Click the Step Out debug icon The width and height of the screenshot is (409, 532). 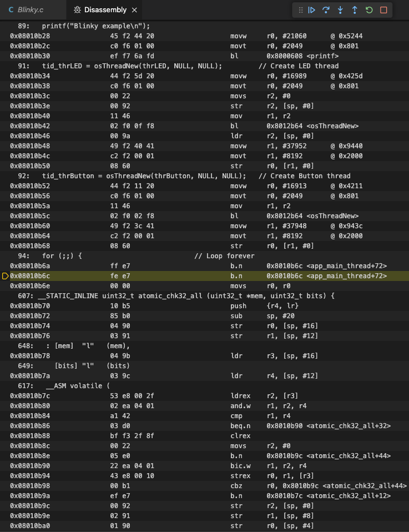click(x=355, y=10)
